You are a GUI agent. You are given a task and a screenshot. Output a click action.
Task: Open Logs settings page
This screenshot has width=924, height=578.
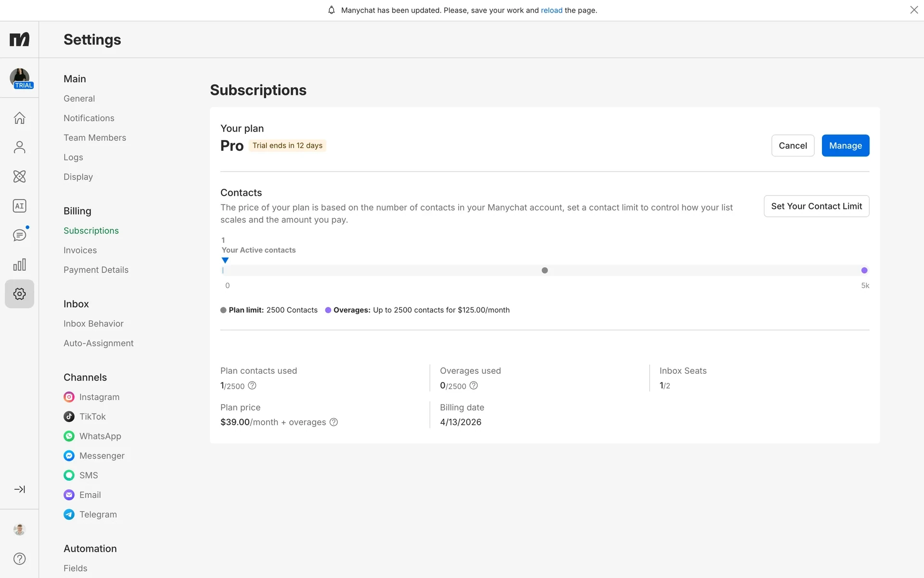pos(73,158)
